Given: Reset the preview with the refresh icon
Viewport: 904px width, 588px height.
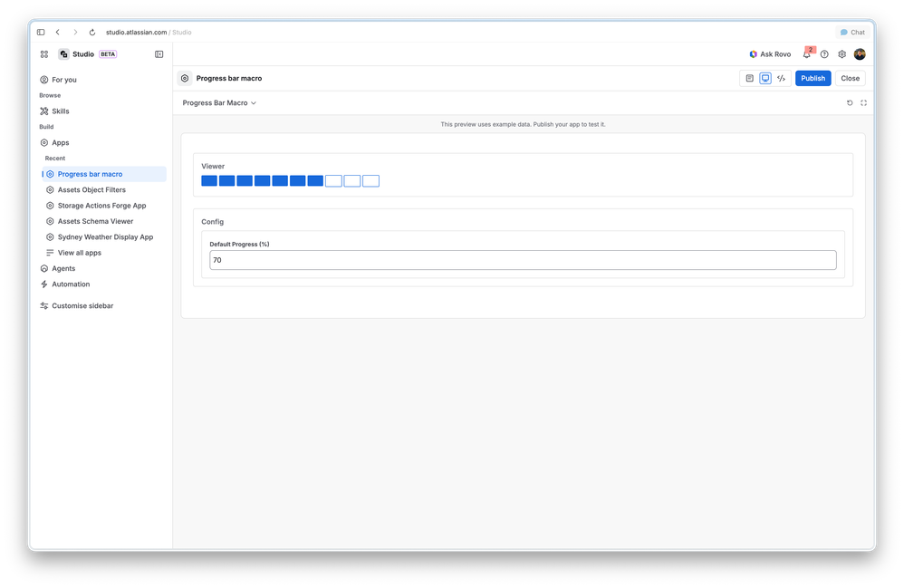Looking at the screenshot, I should point(850,103).
